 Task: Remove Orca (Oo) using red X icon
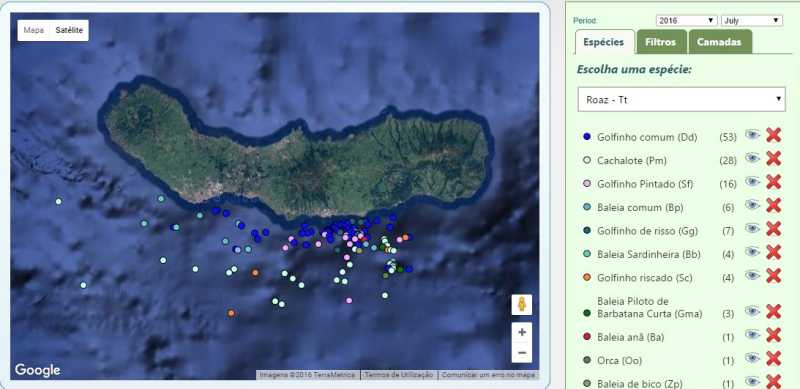click(x=773, y=359)
